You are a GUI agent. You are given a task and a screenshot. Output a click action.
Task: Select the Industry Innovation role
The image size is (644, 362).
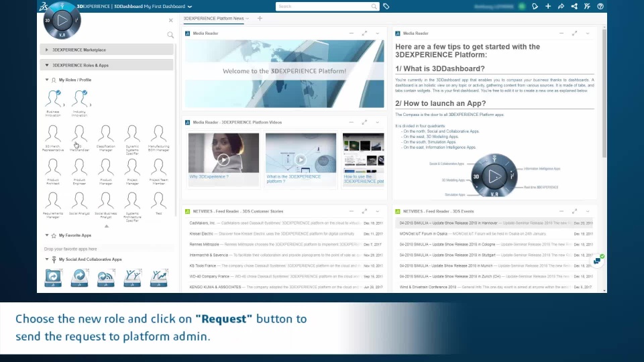pos(79,103)
